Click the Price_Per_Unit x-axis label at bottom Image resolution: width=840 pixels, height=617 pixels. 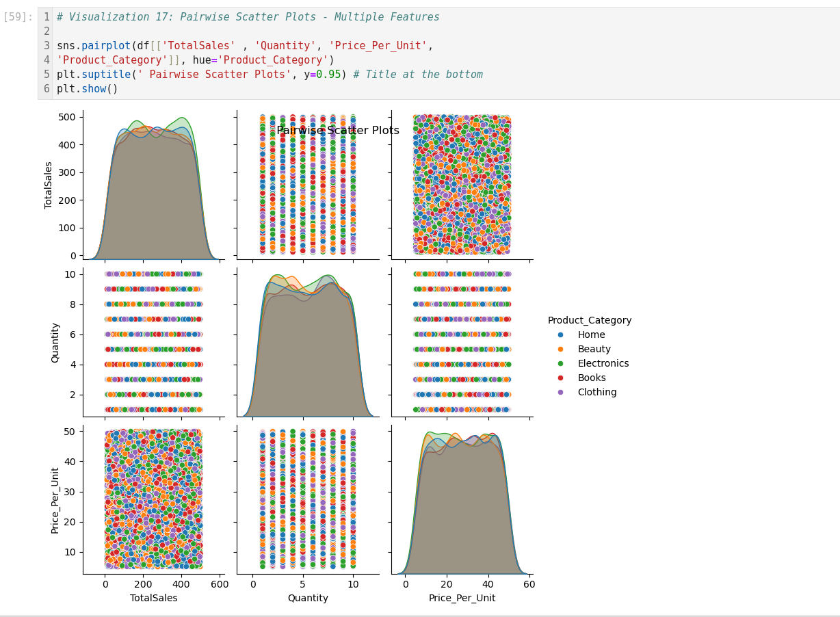click(x=462, y=598)
